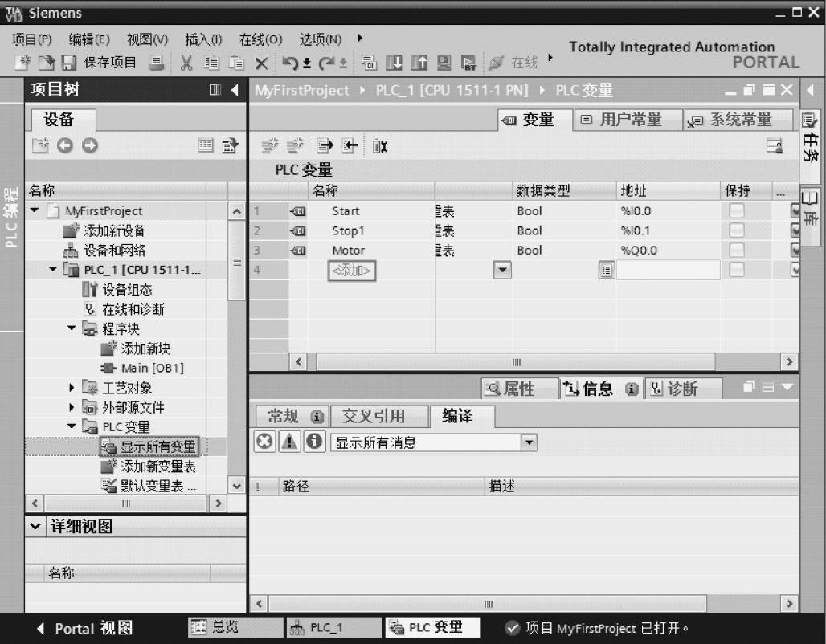Navigate forward in the project tree

90,145
